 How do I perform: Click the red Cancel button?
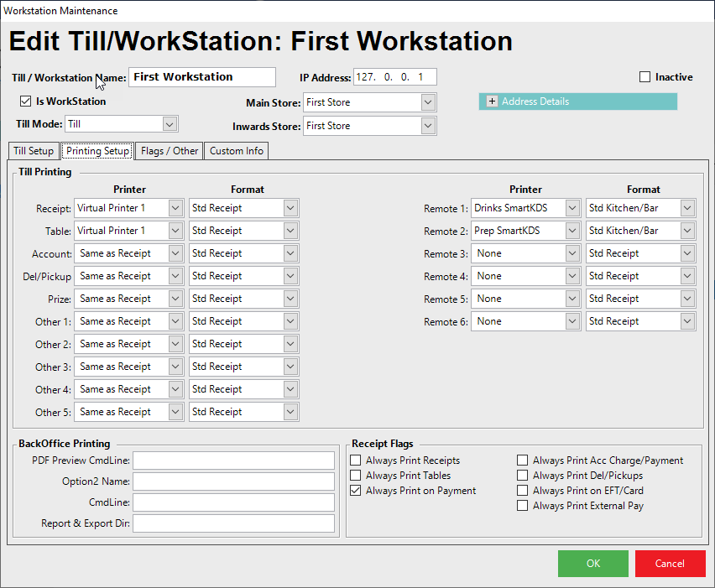[670, 564]
